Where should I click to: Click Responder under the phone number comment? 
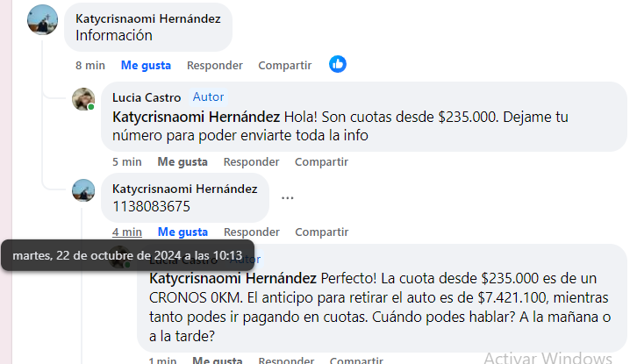(x=252, y=232)
